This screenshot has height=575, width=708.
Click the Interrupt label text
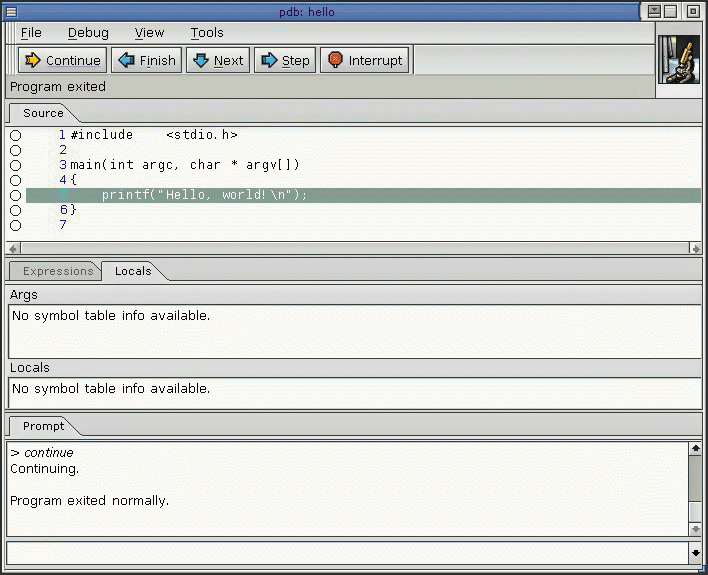(375, 61)
